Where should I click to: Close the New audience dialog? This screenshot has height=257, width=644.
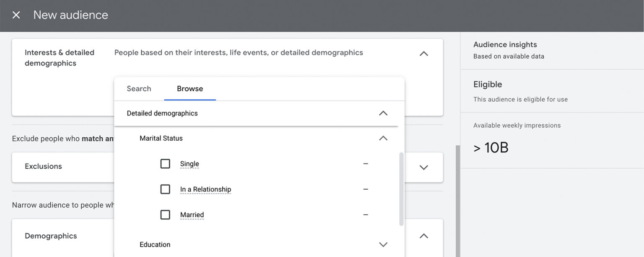(x=16, y=15)
